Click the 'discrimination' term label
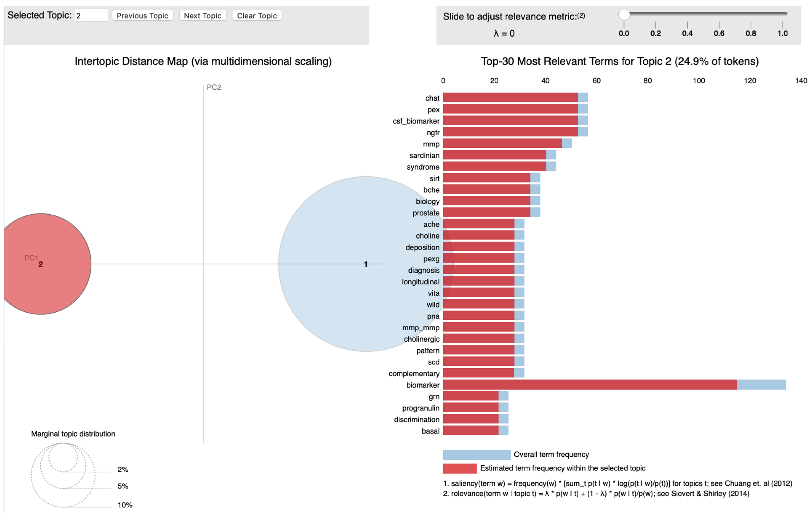 (x=417, y=420)
